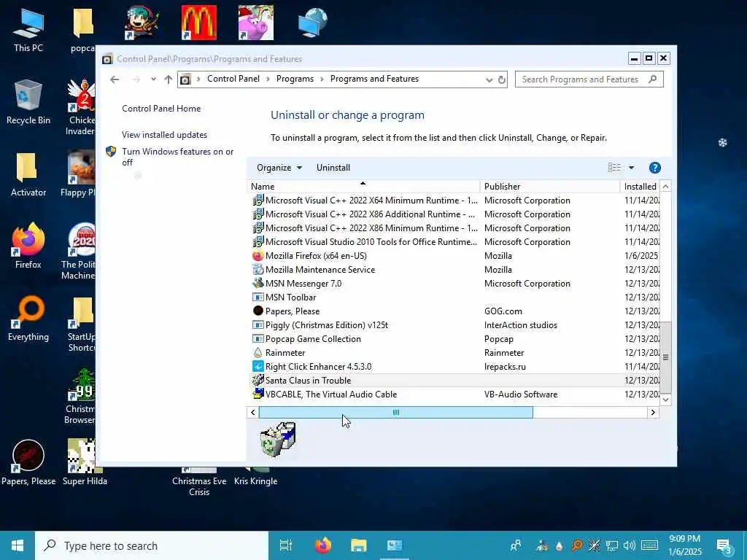The width and height of the screenshot is (747, 560).
Task: Click the scroll up arrow of list
Action: [x=665, y=186]
